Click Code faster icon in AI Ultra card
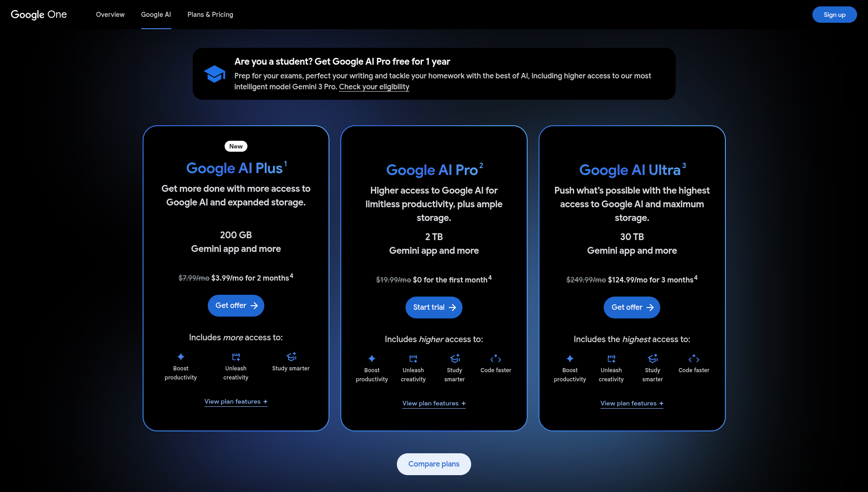Viewport: 868px width, 492px height. 694,359
